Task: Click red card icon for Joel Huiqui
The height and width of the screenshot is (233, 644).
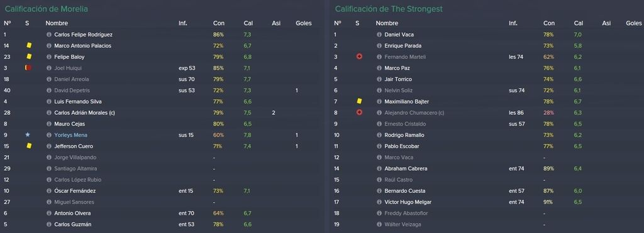Action: (x=28, y=68)
